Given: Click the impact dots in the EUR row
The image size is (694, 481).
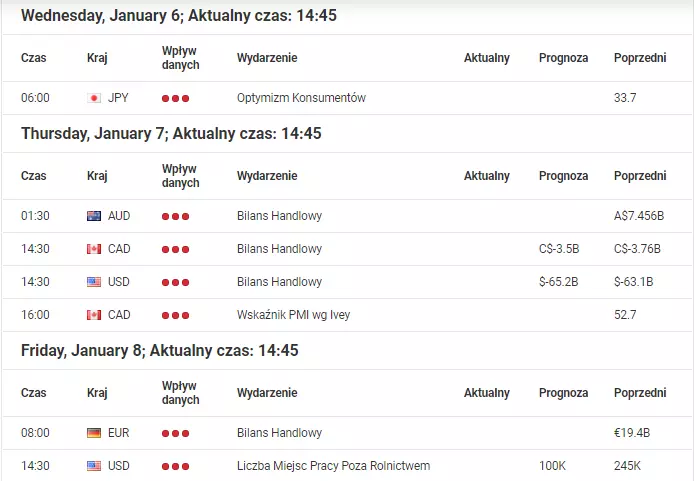Looking at the screenshot, I should (175, 433).
